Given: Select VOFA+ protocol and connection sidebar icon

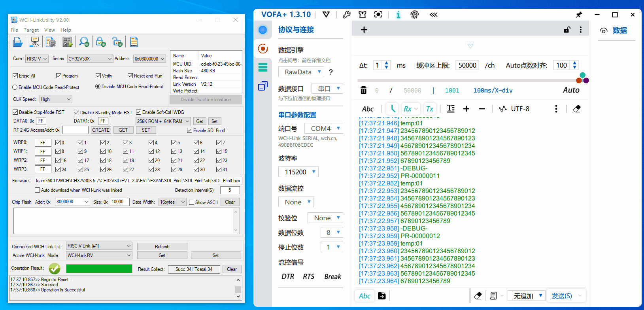Looking at the screenshot, I should point(263,49).
